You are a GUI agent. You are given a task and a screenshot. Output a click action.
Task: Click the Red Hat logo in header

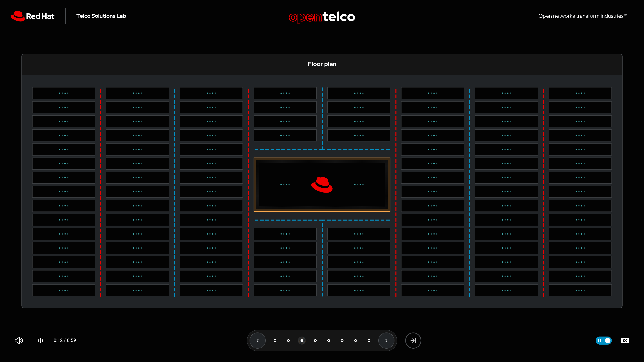33,16
